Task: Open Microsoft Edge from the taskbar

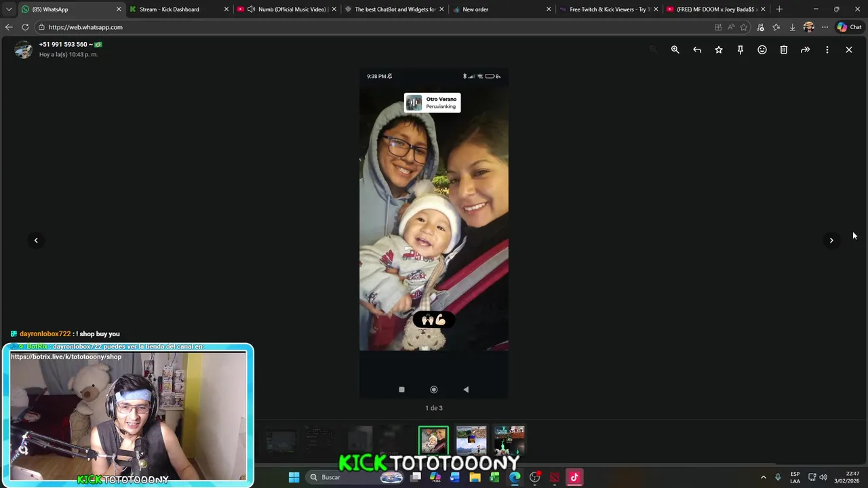Action: [x=515, y=477]
